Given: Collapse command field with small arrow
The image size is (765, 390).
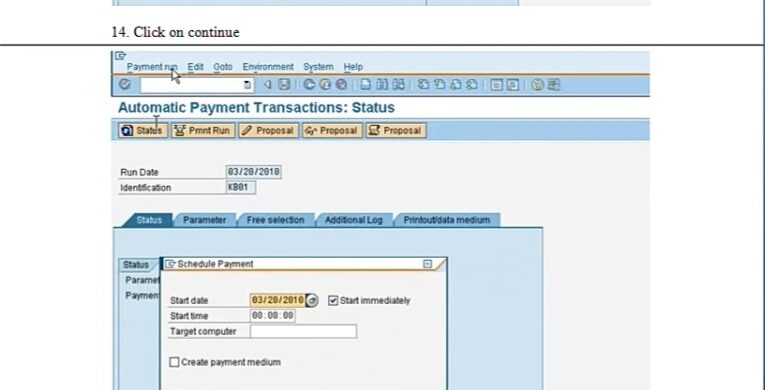Looking at the screenshot, I should [267, 84].
